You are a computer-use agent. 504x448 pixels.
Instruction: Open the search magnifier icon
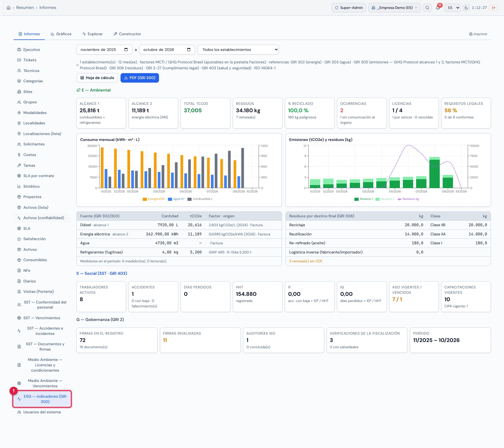tap(427, 8)
